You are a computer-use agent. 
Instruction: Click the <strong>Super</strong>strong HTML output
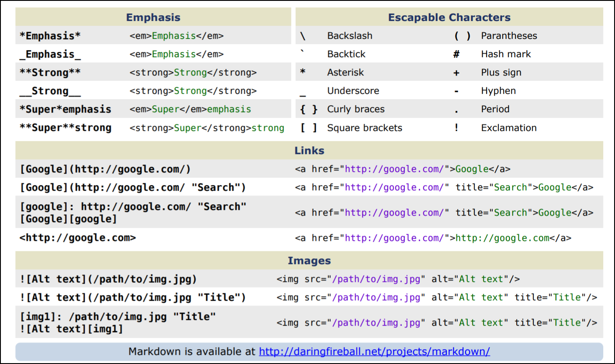click(x=207, y=128)
